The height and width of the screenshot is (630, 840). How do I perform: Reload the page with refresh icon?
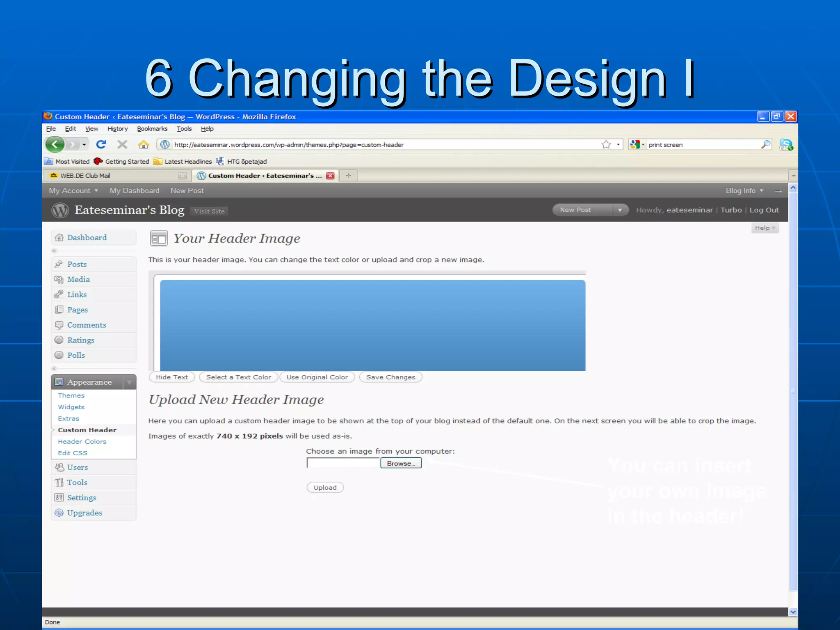pyautogui.click(x=101, y=144)
